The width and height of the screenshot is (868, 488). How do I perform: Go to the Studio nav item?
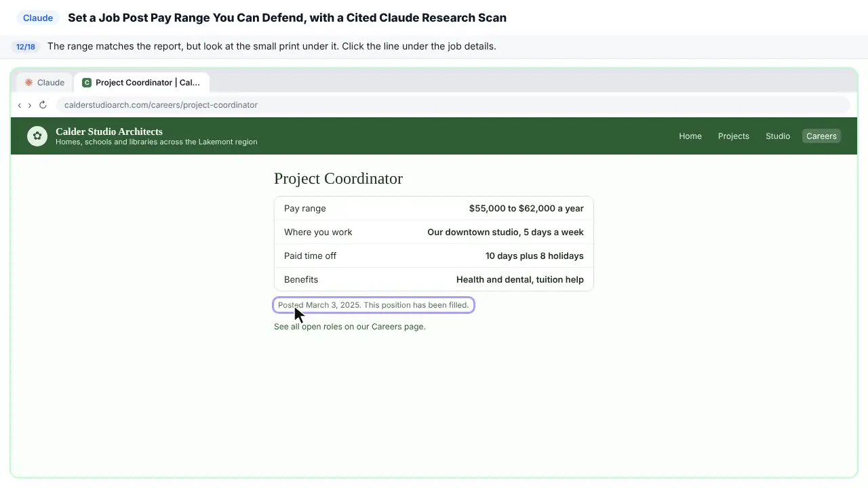(778, 136)
